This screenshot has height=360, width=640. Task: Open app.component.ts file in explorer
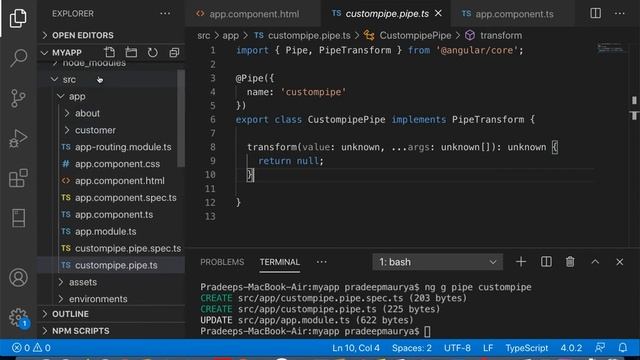tap(110, 215)
